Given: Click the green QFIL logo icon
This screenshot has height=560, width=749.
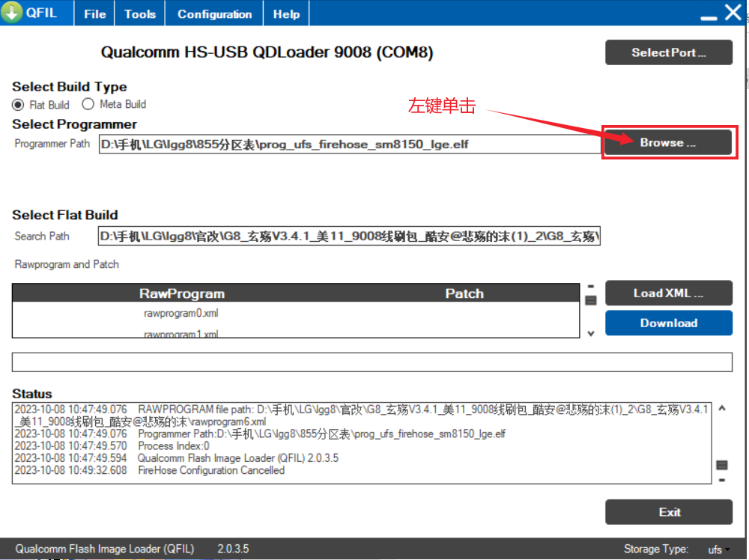Looking at the screenshot, I should point(12,13).
